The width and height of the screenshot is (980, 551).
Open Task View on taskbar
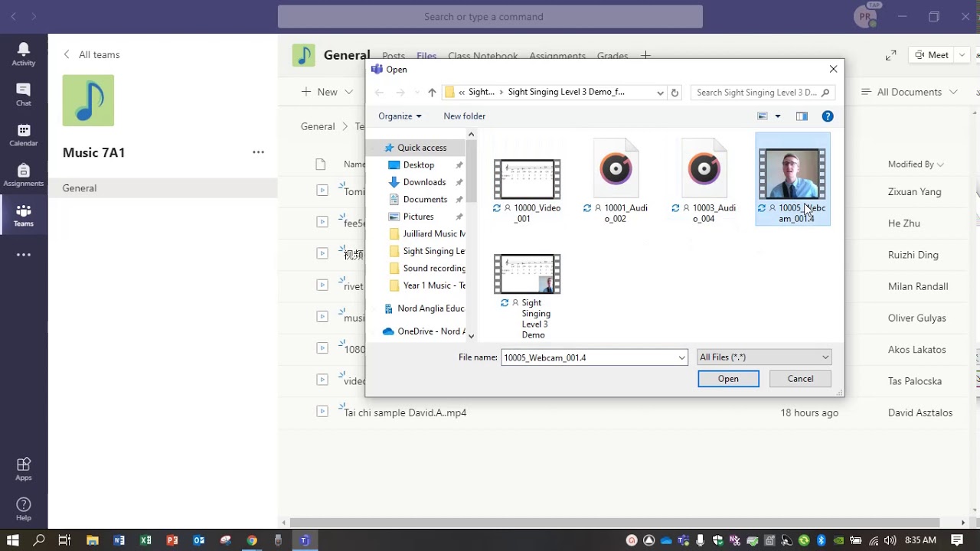tap(64, 540)
